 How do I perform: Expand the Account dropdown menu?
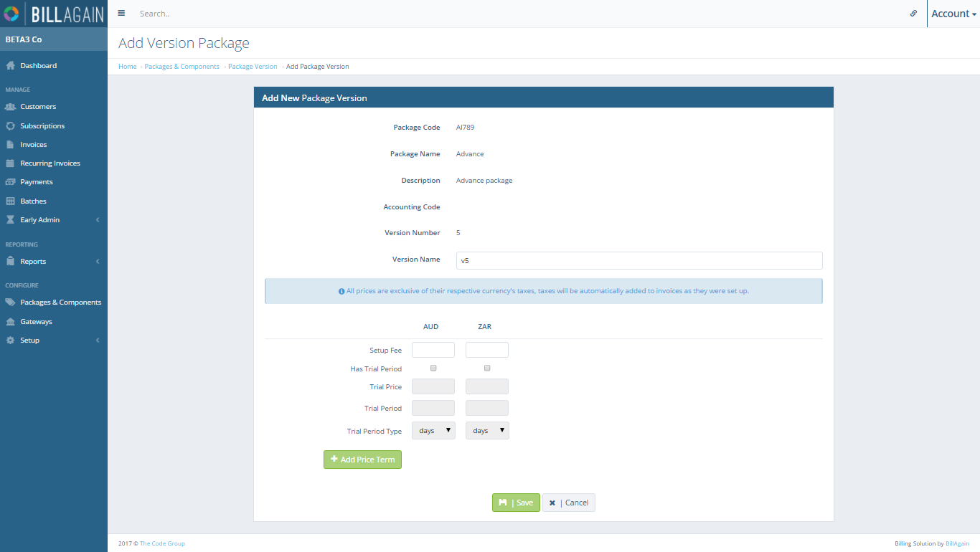[x=953, y=14]
